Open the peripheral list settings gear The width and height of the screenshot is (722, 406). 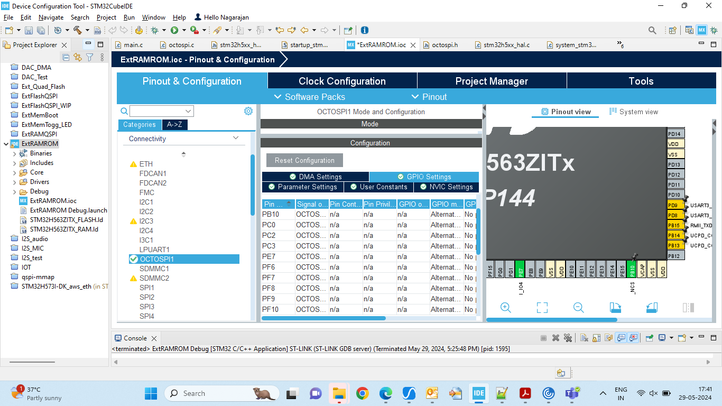(x=248, y=111)
